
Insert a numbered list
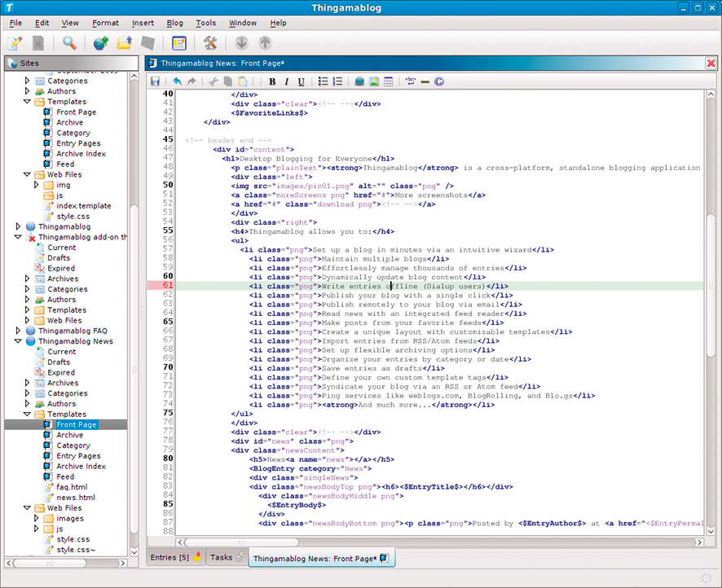338,81
